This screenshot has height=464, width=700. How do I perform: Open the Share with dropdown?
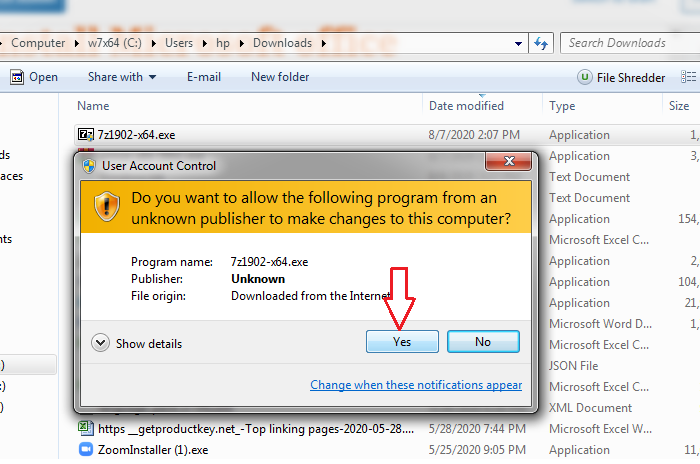121,77
